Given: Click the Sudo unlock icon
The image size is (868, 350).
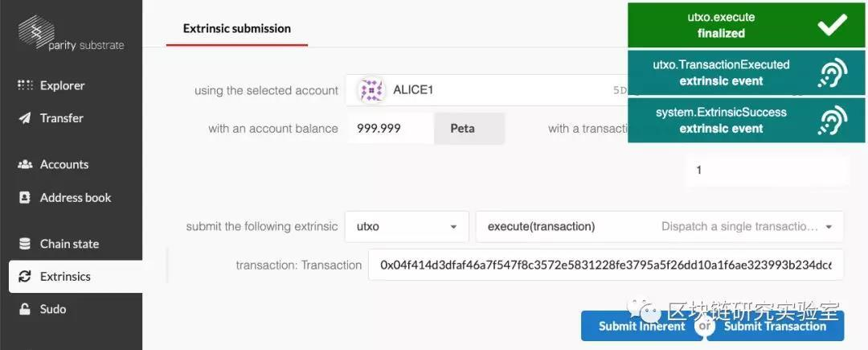Looking at the screenshot, I should coord(25,309).
